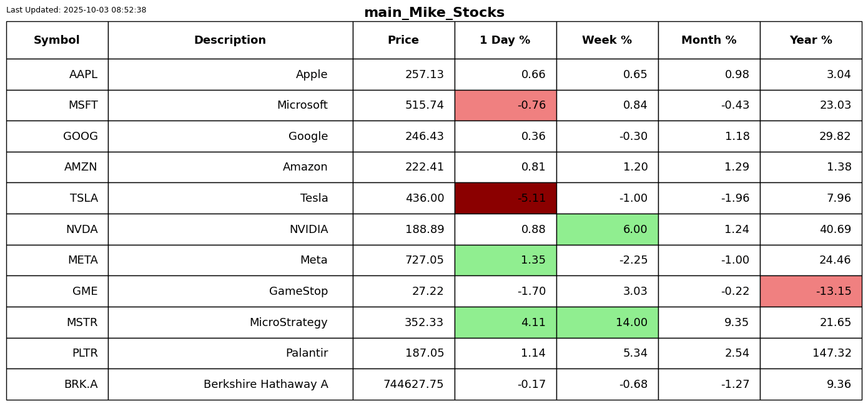Image resolution: width=868 pixels, height=406 pixels.
Task: Click Microsoft's red -0.76 day cell
Action: pos(505,106)
